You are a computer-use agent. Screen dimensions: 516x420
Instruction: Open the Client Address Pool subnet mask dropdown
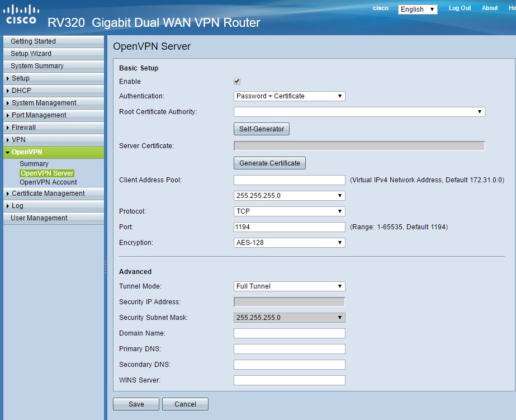[x=289, y=196]
